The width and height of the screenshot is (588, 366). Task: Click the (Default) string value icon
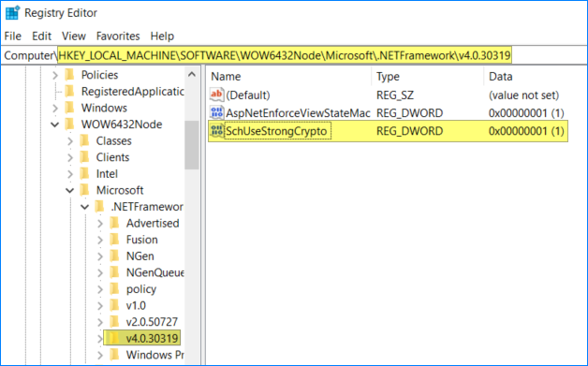(x=216, y=95)
